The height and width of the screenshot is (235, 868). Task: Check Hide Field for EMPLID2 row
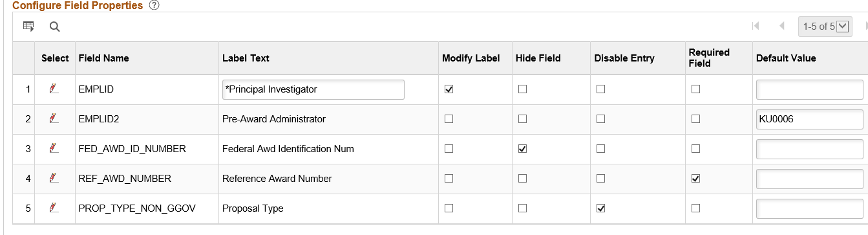(522, 119)
